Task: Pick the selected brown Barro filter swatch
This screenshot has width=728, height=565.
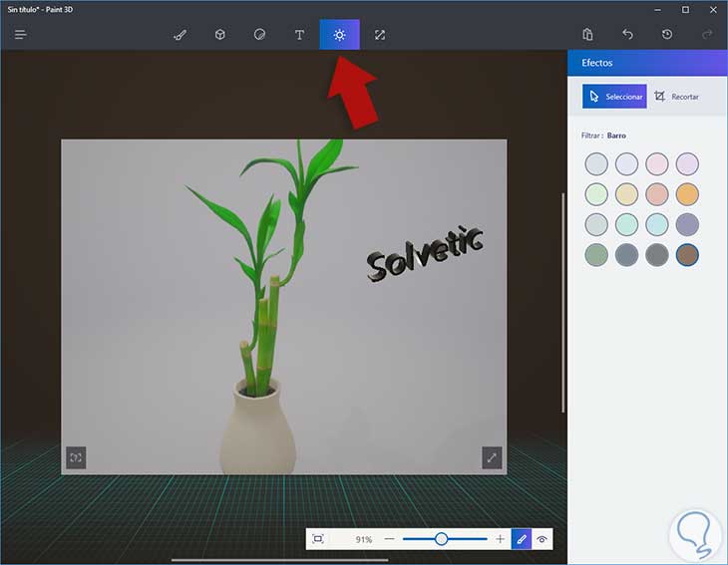Action: (x=687, y=255)
